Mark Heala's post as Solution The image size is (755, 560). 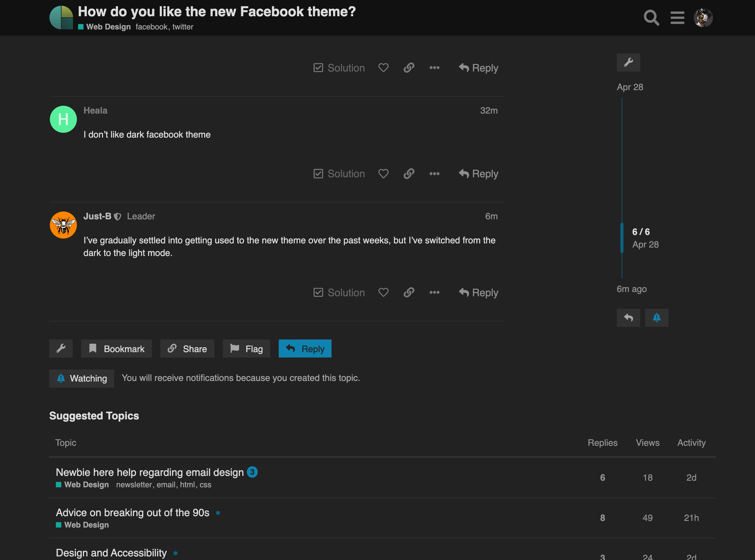[x=339, y=174]
